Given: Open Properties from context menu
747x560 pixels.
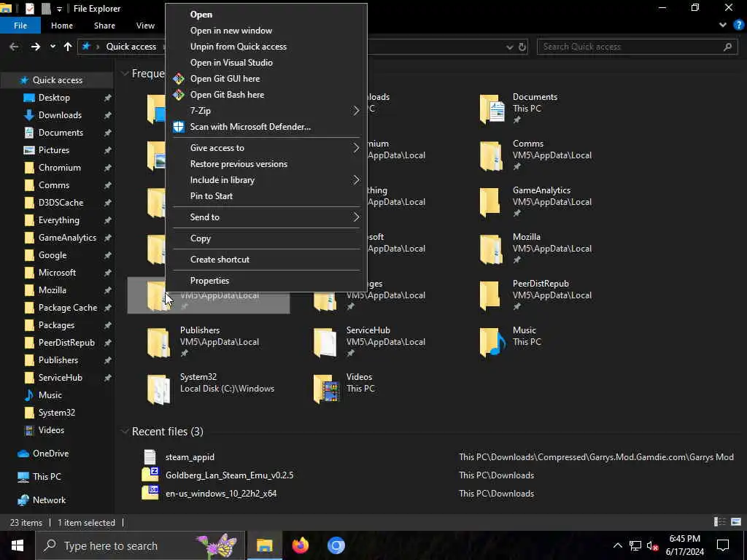Looking at the screenshot, I should point(209,281).
